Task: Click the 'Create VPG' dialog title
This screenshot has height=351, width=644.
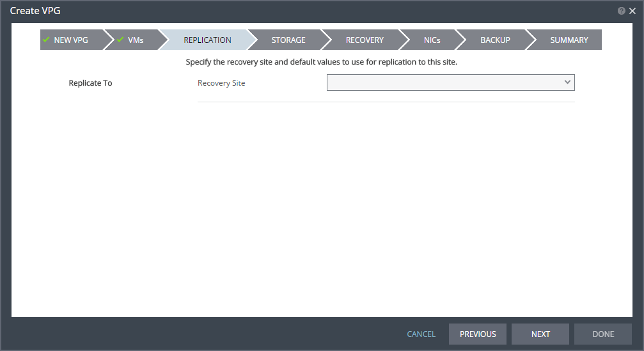Action: click(35, 11)
